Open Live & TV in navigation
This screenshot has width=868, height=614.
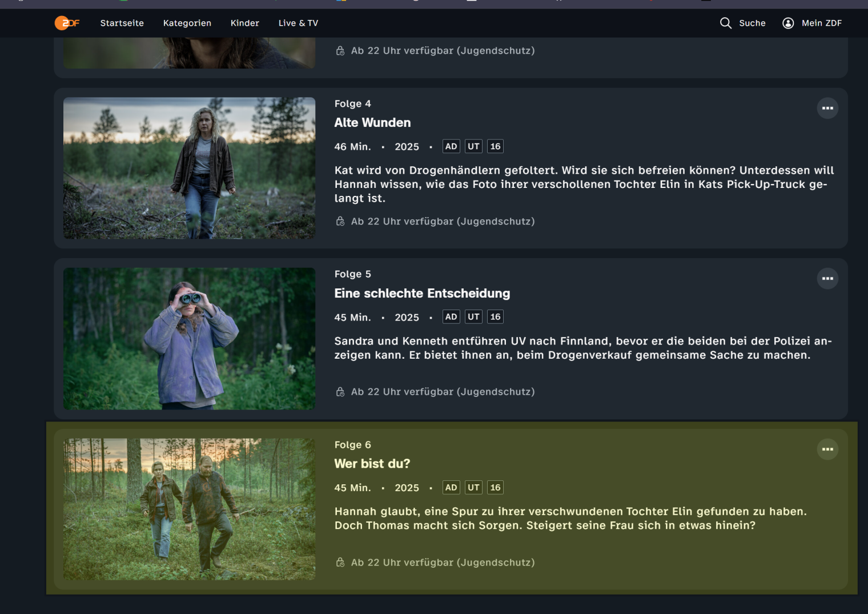(298, 23)
